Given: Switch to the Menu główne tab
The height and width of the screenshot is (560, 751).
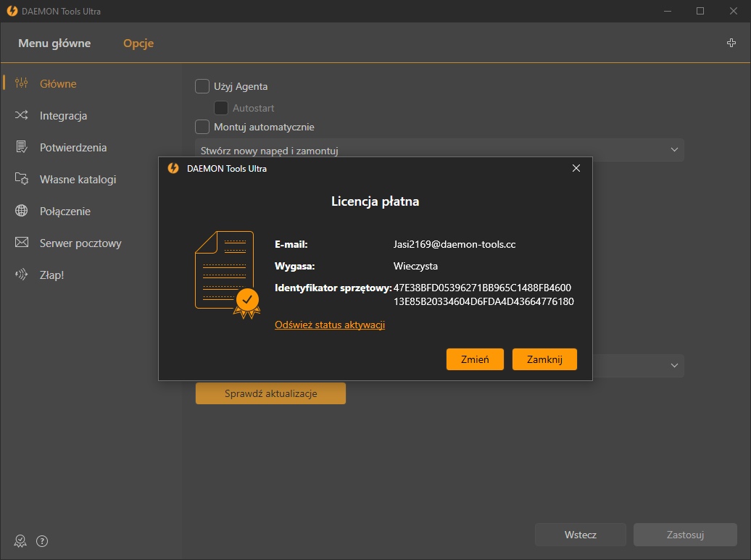Looking at the screenshot, I should pyautogui.click(x=54, y=43).
